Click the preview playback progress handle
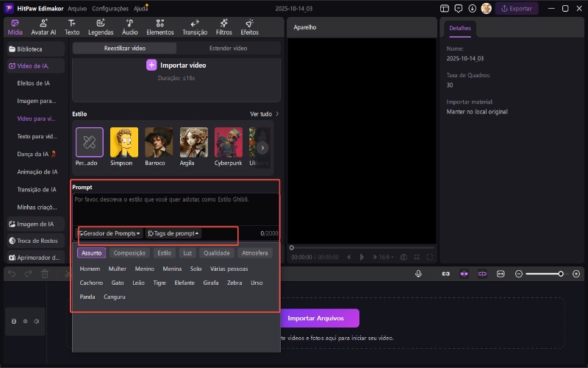The image size is (588, 368). pyautogui.click(x=291, y=247)
